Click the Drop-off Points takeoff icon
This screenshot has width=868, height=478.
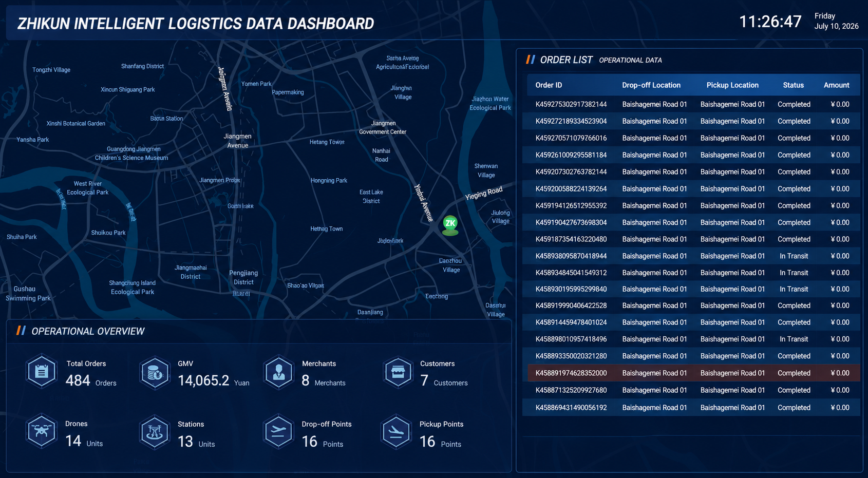click(x=278, y=432)
